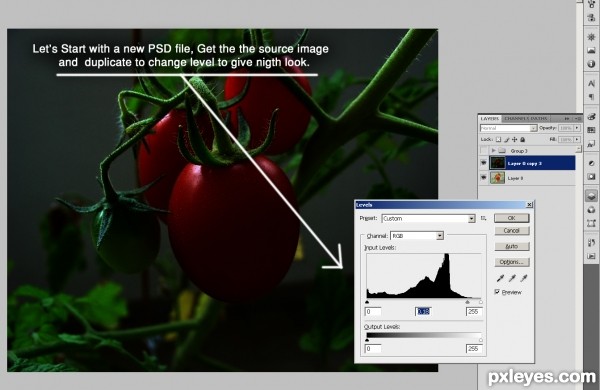Open the Preset dropdown in Levels
This screenshot has height=390, width=600.
(471, 219)
